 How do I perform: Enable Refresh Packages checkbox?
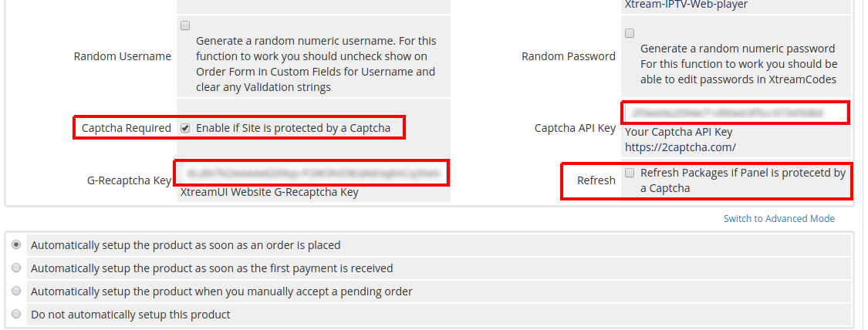tap(630, 173)
